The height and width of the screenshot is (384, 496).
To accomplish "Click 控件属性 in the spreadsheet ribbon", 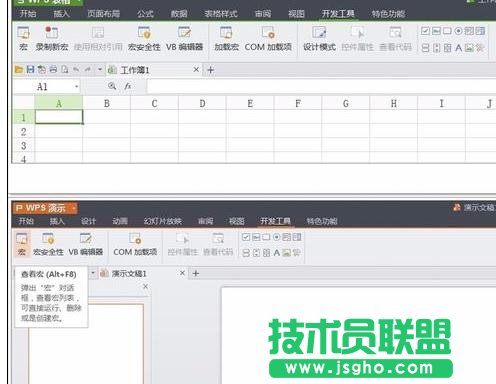I will [x=357, y=39].
